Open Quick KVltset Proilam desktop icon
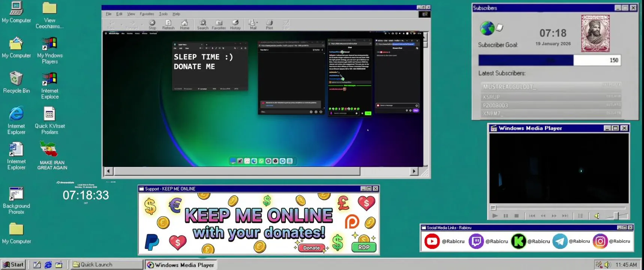 pyautogui.click(x=49, y=121)
